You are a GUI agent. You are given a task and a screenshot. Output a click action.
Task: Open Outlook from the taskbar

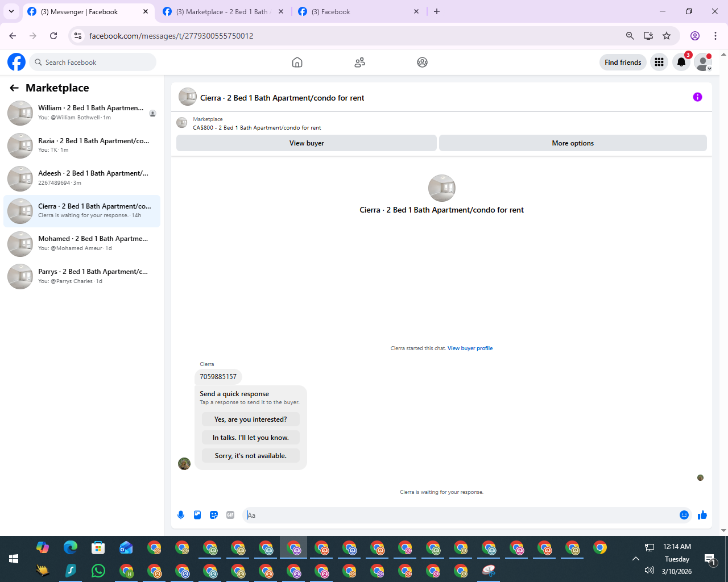(126, 548)
